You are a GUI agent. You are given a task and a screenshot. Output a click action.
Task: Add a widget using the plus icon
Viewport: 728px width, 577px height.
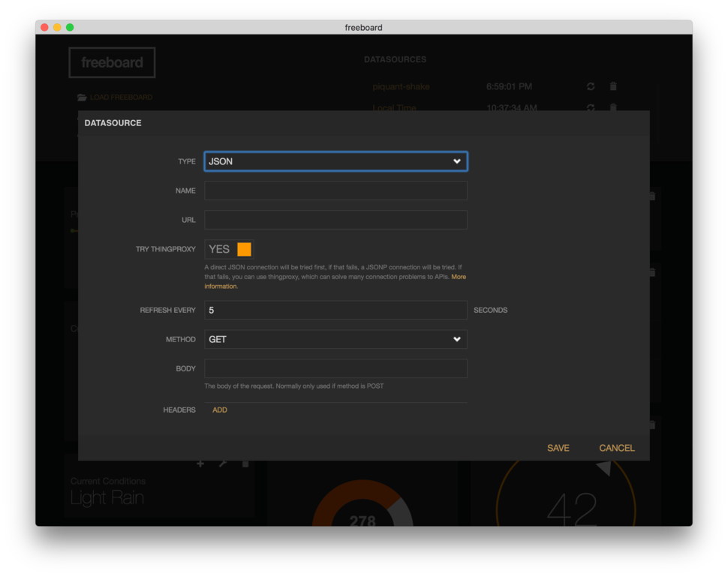coord(200,464)
